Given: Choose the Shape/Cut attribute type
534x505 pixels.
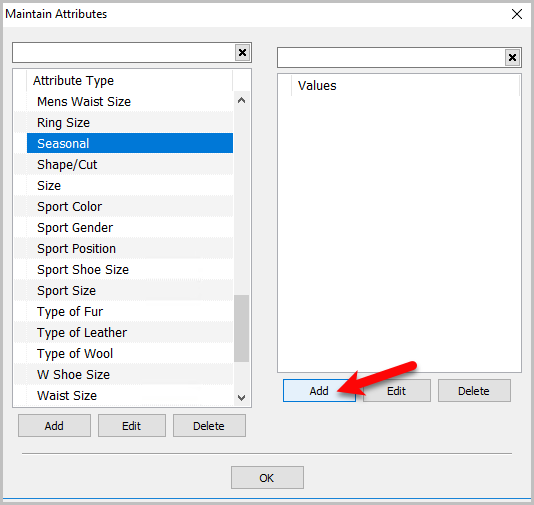Looking at the screenshot, I should pyautogui.click(x=130, y=164).
